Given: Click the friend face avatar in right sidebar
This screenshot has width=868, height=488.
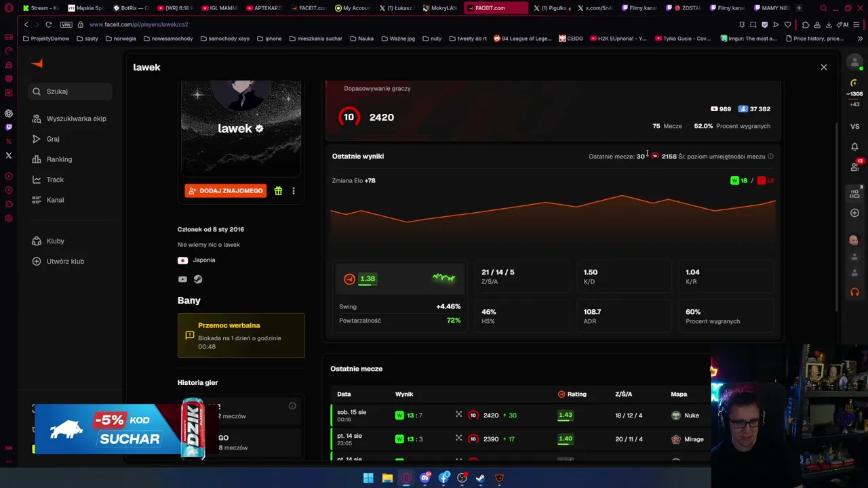Looking at the screenshot, I should coord(854,240).
